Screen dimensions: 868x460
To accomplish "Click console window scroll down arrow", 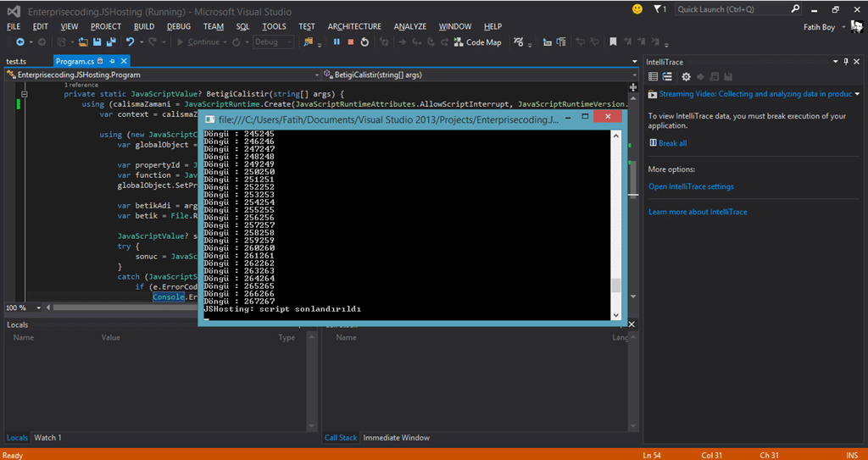I will (615, 314).
